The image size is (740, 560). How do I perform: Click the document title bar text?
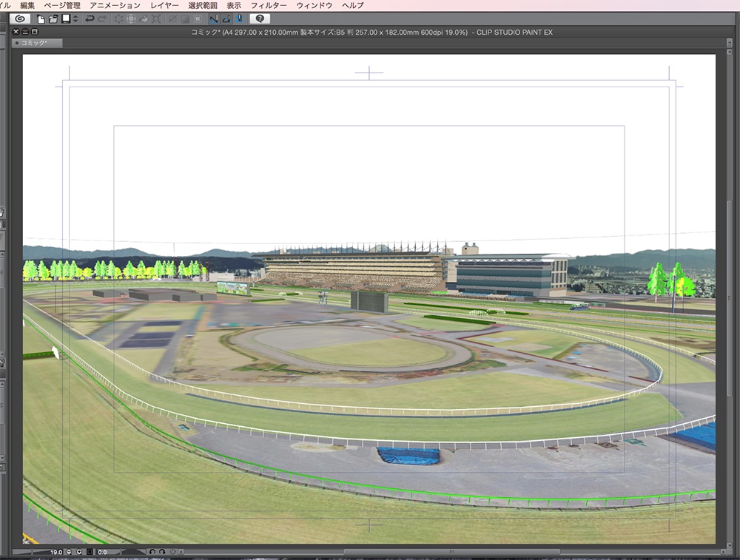coord(371,33)
